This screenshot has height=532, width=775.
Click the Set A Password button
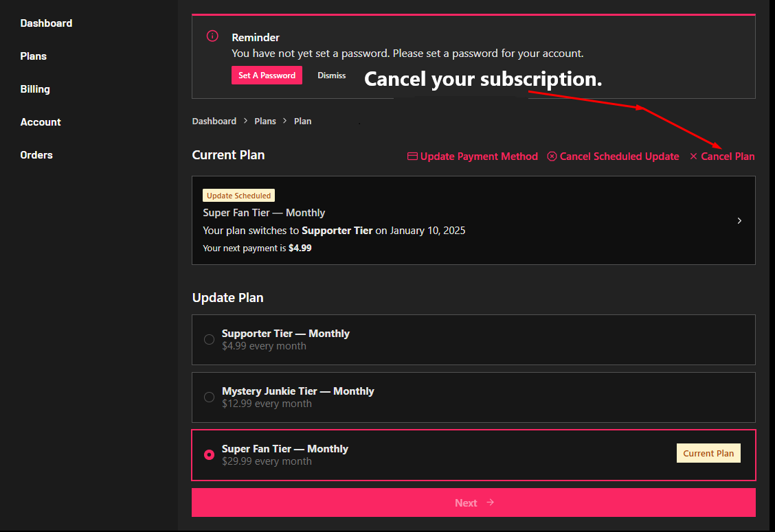pyautogui.click(x=267, y=75)
